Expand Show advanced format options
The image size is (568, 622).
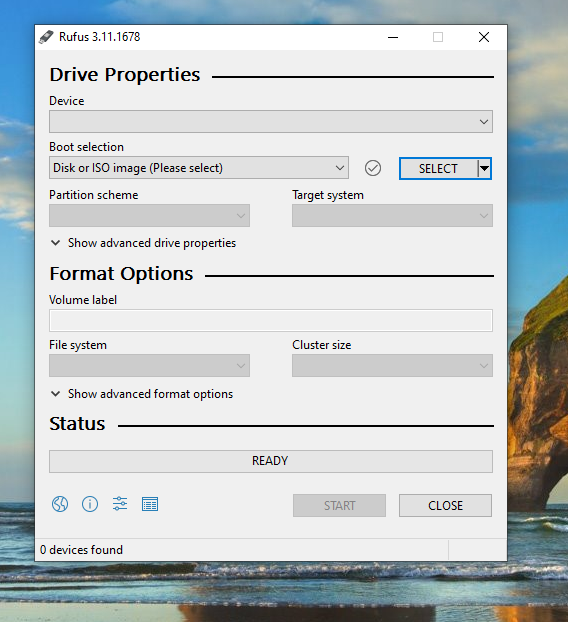142,394
